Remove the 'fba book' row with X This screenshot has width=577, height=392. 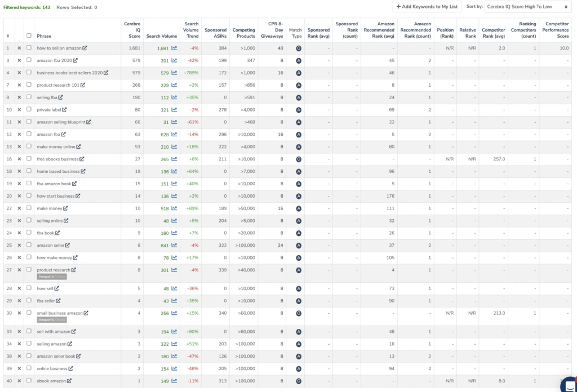click(19, 233)
